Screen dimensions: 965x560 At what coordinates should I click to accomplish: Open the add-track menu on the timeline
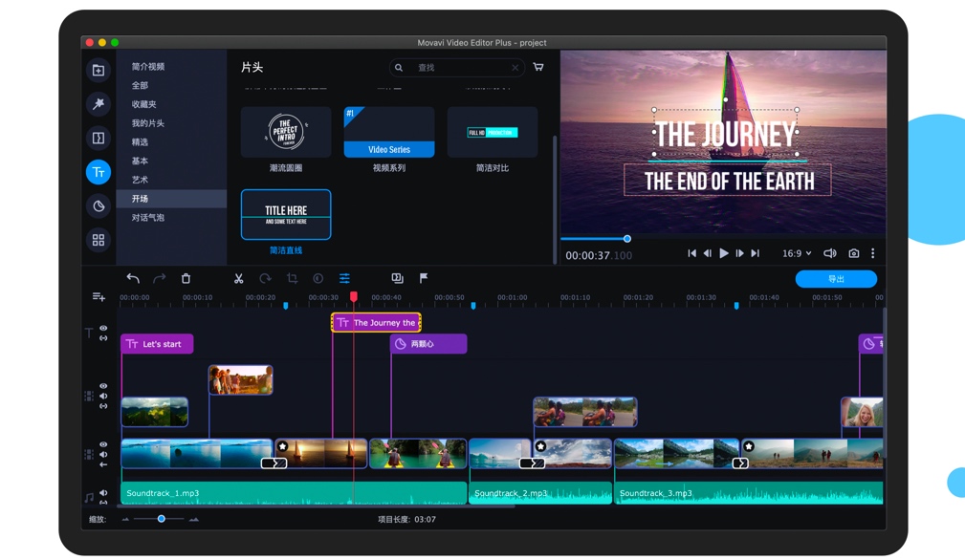(x=98, y=296)
